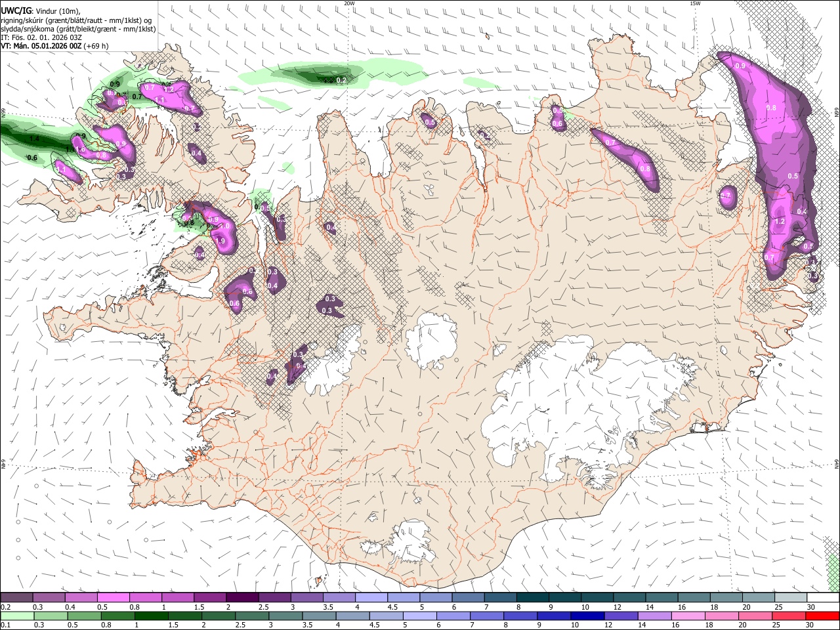Click the '0.1' label starting the rain scale
The height and width of the screenshot is (630, 840).
(6, 625)
